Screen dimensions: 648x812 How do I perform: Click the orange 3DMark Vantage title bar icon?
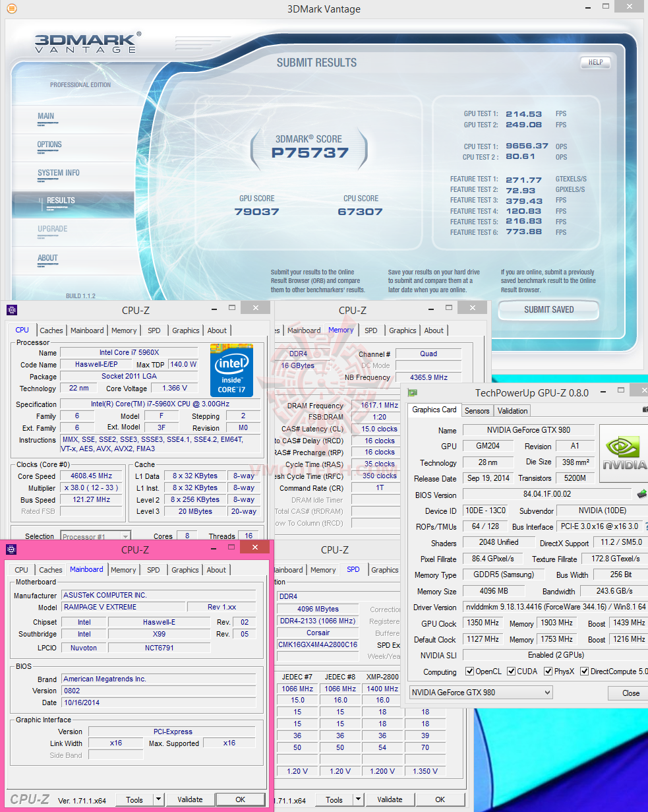tap(12, 9)
